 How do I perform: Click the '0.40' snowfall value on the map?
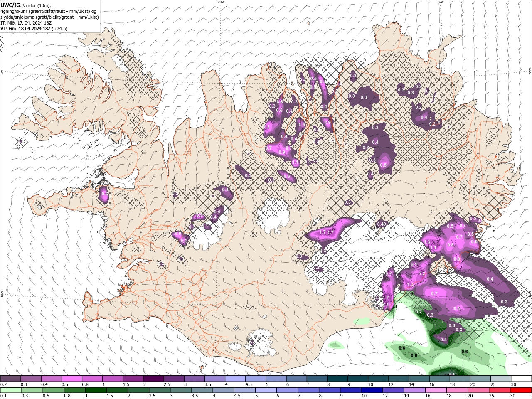click(382, 224)
